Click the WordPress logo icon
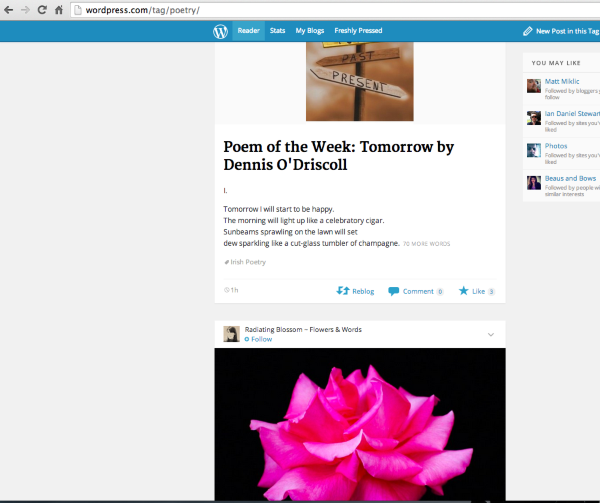The height and width of the screenshot is (503, 600). click(220, 31)
